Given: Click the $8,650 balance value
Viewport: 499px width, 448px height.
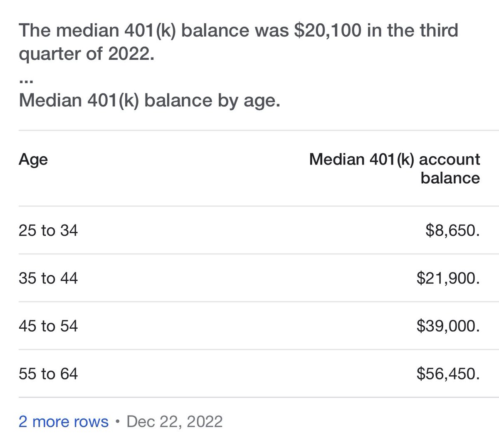Looking at the screenshot, I should pyautogui.click(x=452, y=230).
